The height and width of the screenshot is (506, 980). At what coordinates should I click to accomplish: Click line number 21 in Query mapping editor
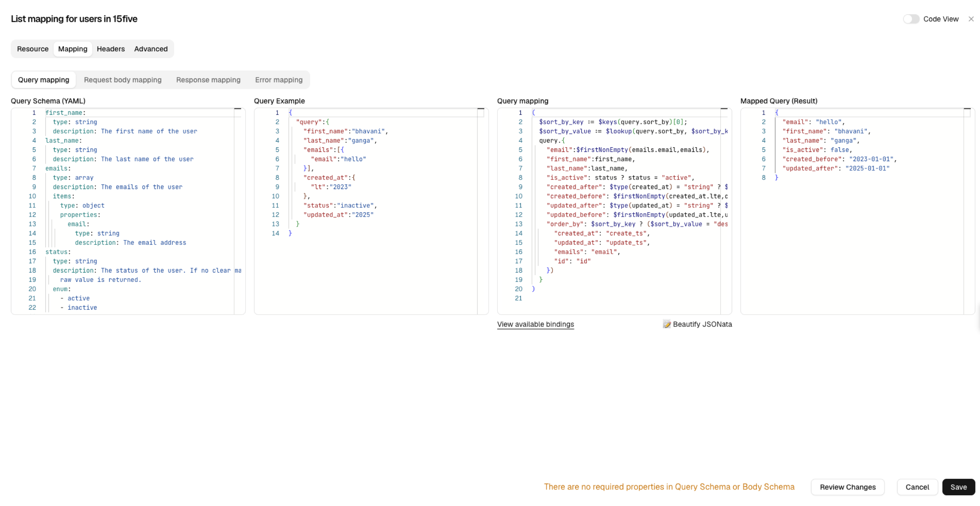[x=518, y=298]
